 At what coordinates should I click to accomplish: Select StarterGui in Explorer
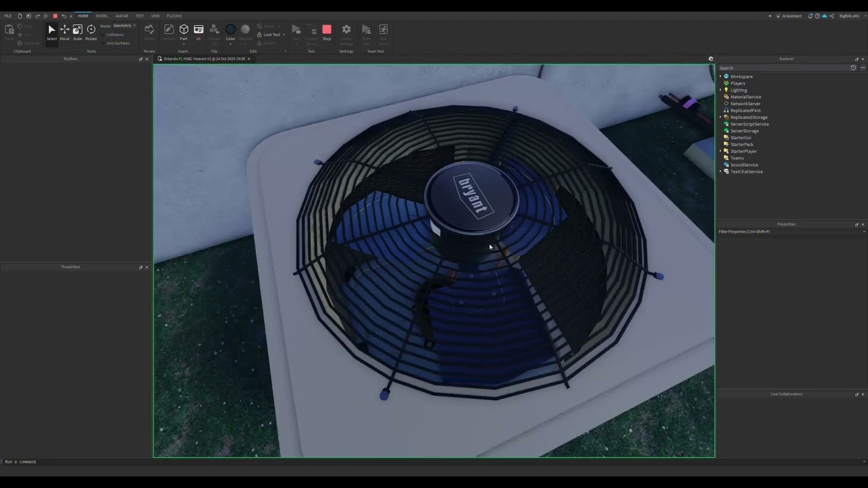pos(741,138)
